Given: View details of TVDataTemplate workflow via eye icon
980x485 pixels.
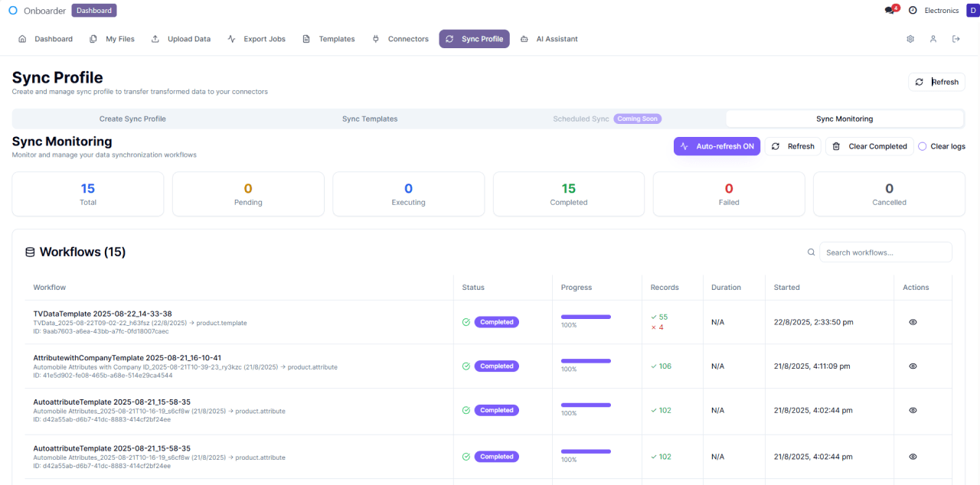Looking at the screenshot, I should pyautogui.click(x=913, y=322).
